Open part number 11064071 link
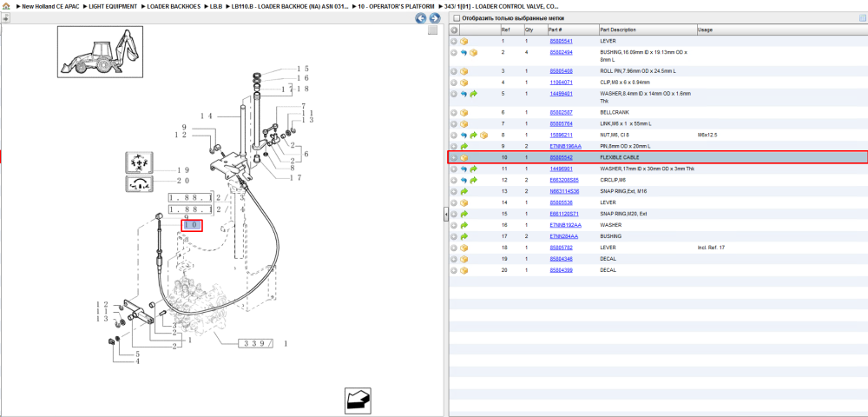This screenshot has width=868, height=417. coord(561,83)
